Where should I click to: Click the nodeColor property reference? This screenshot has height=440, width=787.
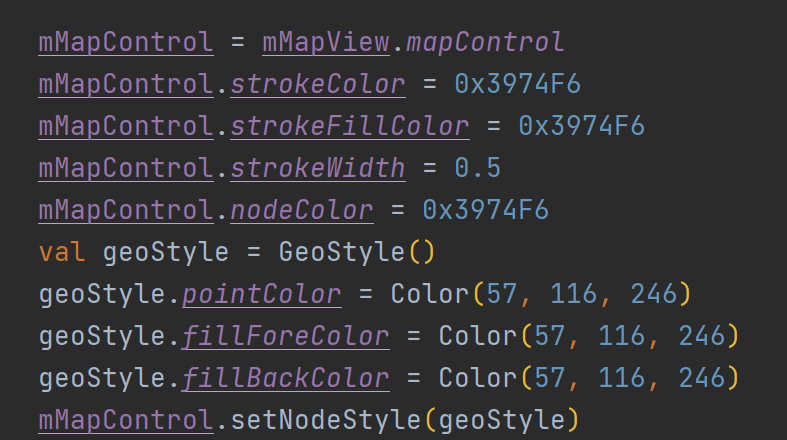click(302, 210)
